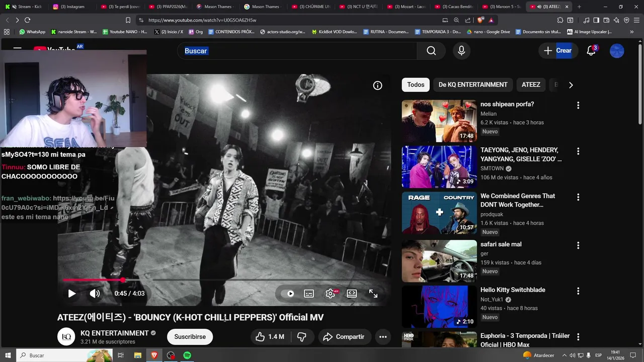Open Spotify from the taskbar
The height and width of the screenshot is (362, 644).
187,355
